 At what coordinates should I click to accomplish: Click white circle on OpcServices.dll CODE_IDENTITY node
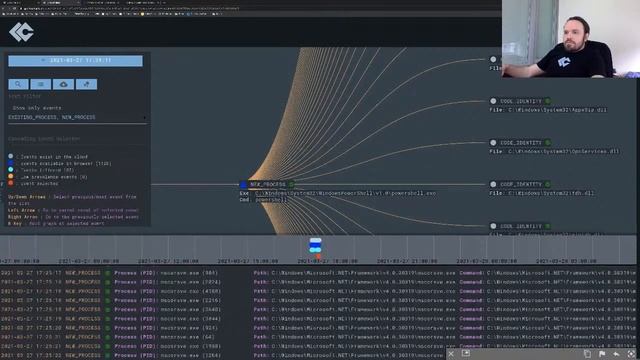tap(493, 143)
